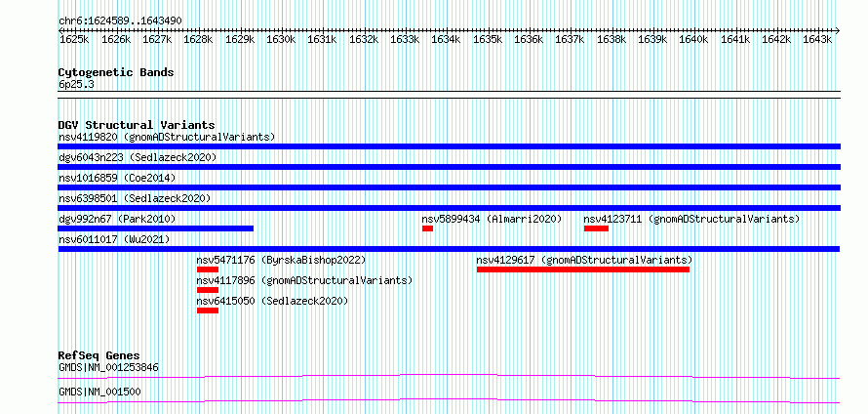Click the red bar under nsv4117896
Image resolution: width=868 pixels, height=414 pixels.
pyautogui.click(x=208, y=290)
